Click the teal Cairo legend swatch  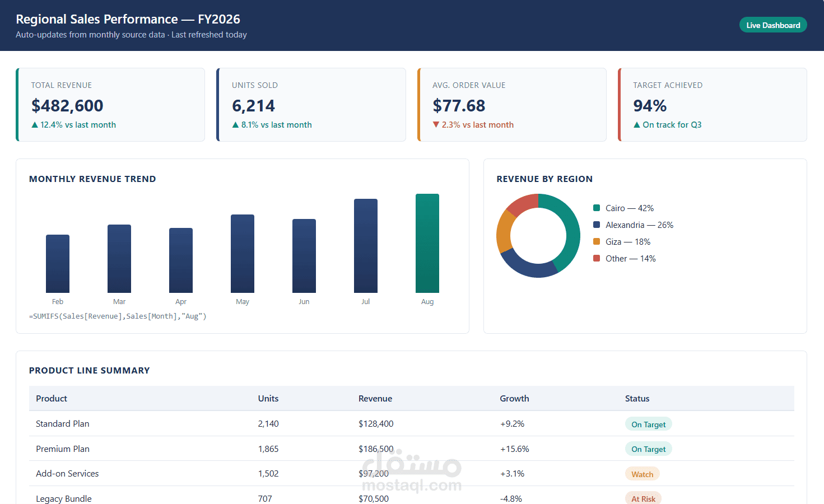click(597, 208)
